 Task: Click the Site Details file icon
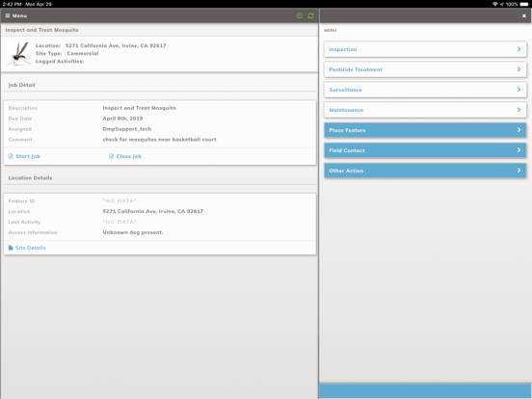[x=11, y=248]
